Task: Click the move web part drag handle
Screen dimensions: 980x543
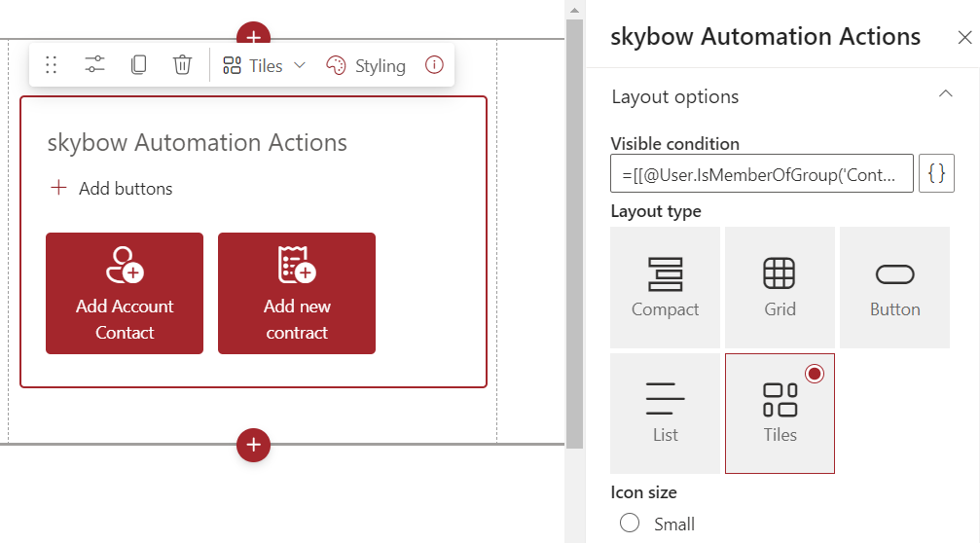Action: click(52, 65)
